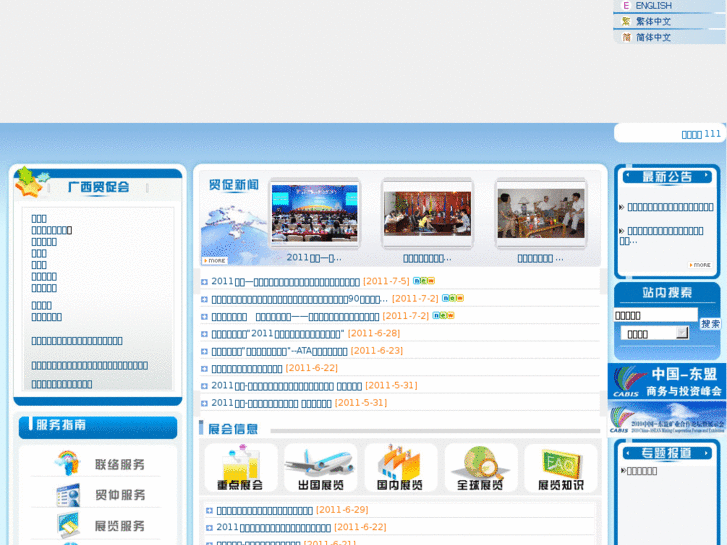Click the left arrow in 最新公告 header
This screenshot has height=545, width=727.
click(628, 175)
